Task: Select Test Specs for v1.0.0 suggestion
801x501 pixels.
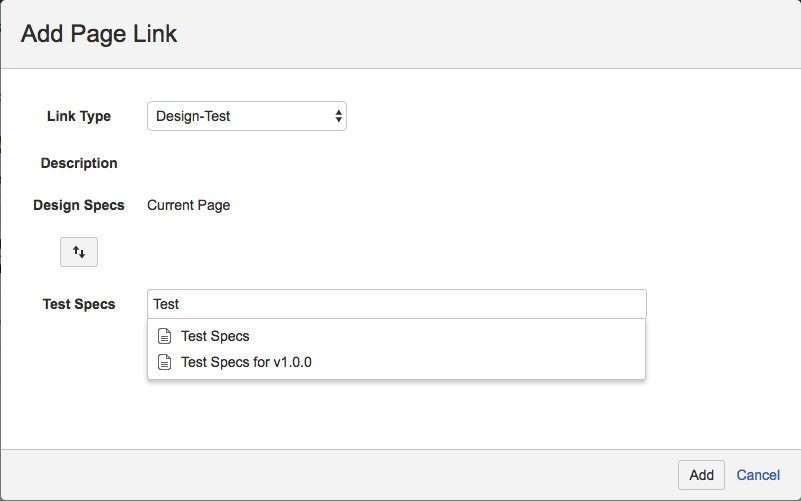Action: pos(246,362)
